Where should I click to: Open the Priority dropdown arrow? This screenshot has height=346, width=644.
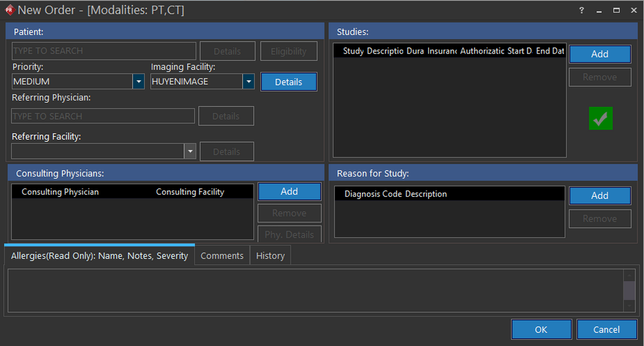(x=138, y=81)
